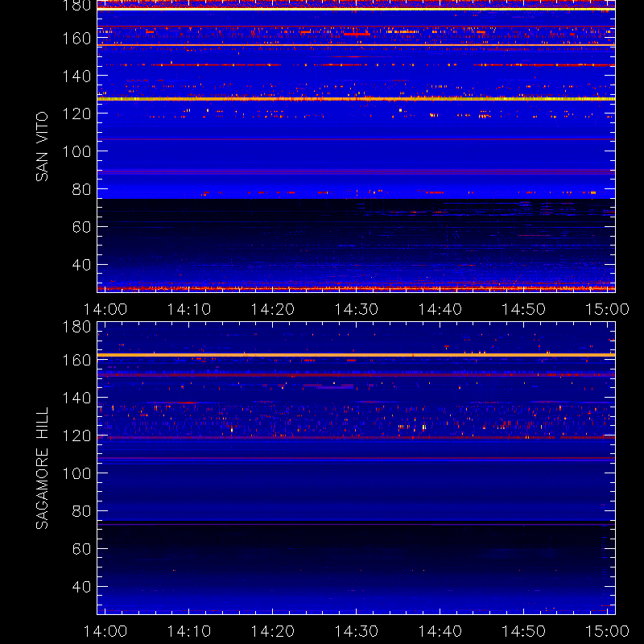Select the 120 label on San Vito axis
Screen dimensions: 644x644
point(76,114)
